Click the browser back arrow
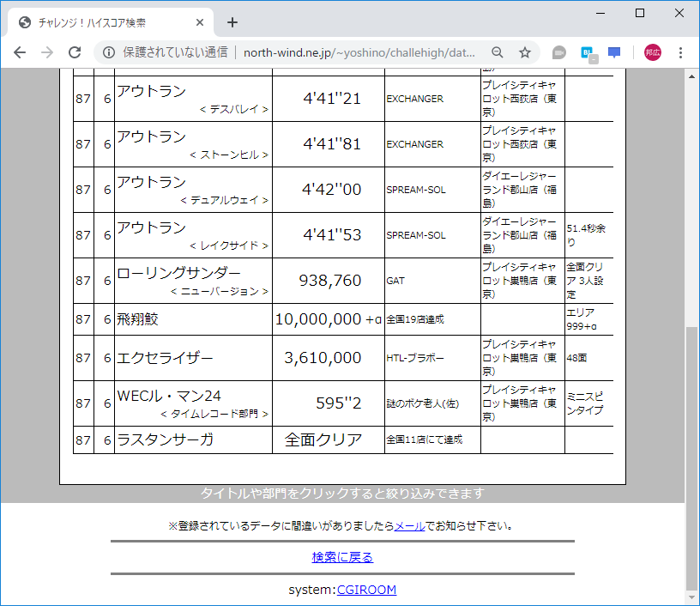 (x=19, y=52)
